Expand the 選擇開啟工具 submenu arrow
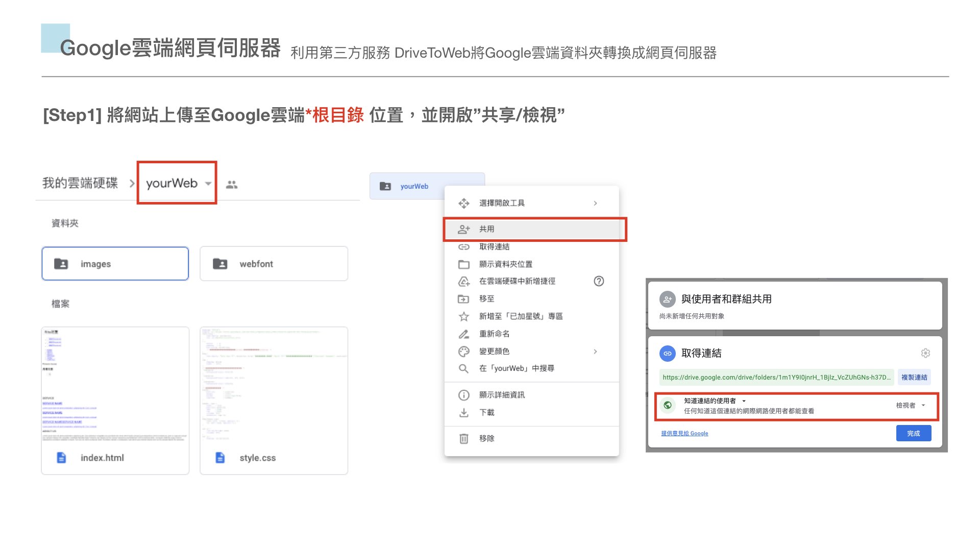The height and width of the screenshot is (551, 980). [x=595, y=203]
